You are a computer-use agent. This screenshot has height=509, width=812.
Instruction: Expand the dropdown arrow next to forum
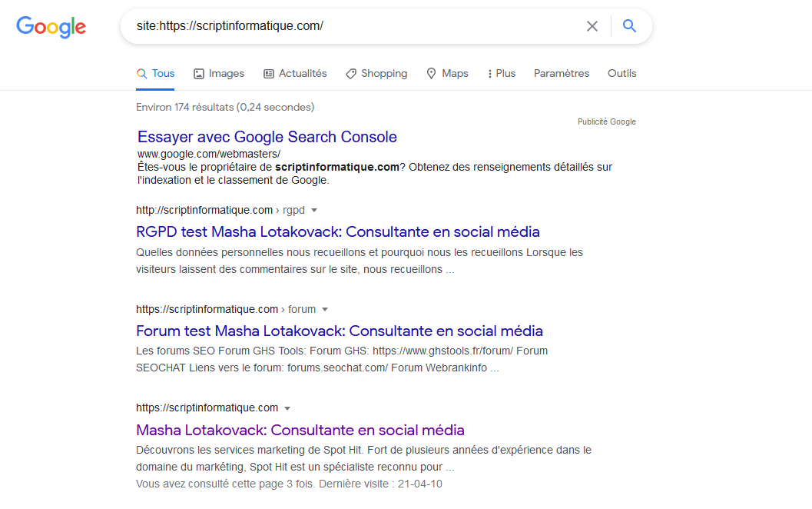(325, 309)
